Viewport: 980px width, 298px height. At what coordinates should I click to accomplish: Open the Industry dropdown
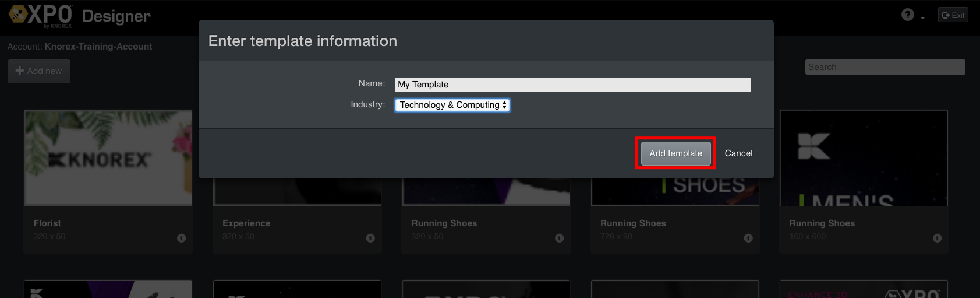[452, 105]
